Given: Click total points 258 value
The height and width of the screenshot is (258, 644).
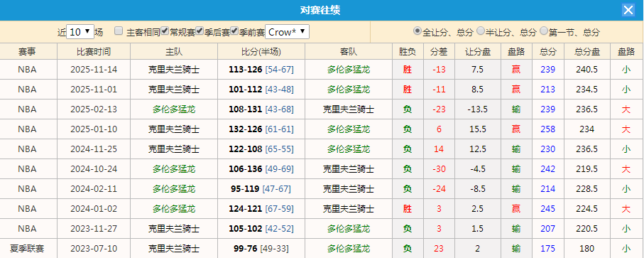Looking at the screenshot, I should 548,129.
